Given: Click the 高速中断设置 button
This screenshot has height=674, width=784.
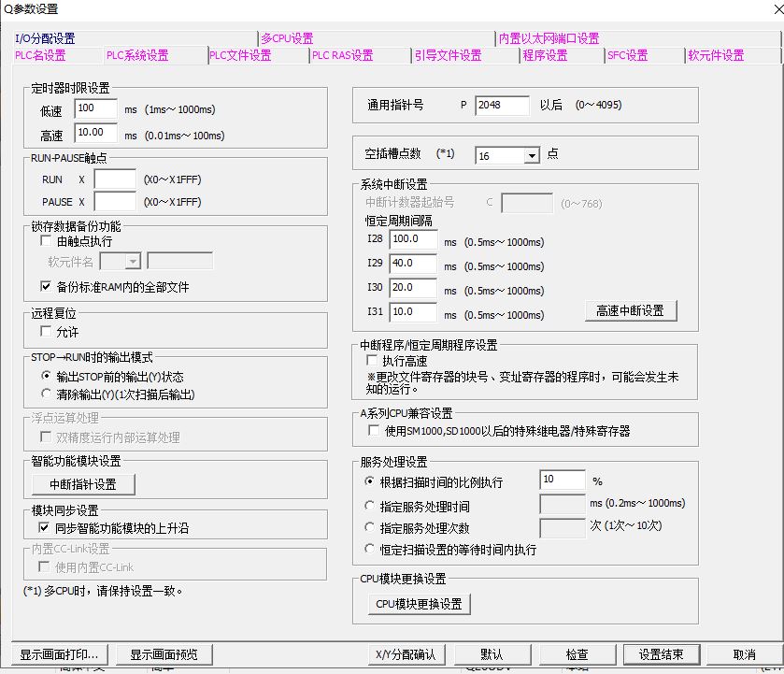Looking at the screenshot, I should pos(631,311).
